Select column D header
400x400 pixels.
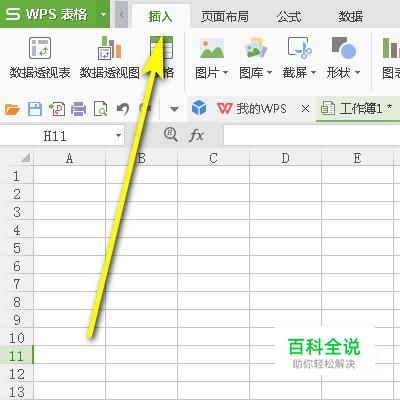pyautogui.click(x=285, y=158)
